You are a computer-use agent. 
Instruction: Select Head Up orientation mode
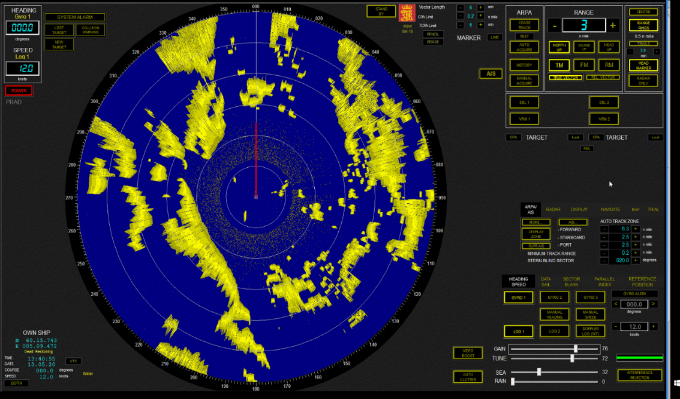[609, 47]
